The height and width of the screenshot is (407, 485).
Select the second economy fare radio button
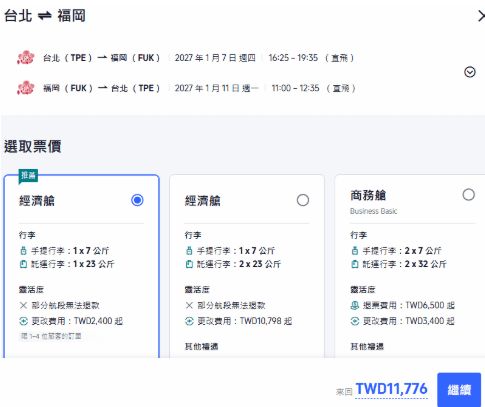click(x=303, y=200)
